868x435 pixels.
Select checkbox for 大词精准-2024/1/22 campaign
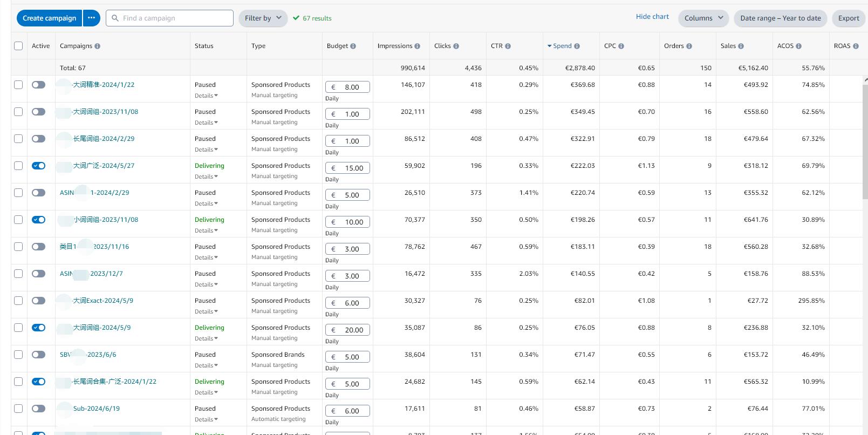pyautogui.click(x=18, y=85)
